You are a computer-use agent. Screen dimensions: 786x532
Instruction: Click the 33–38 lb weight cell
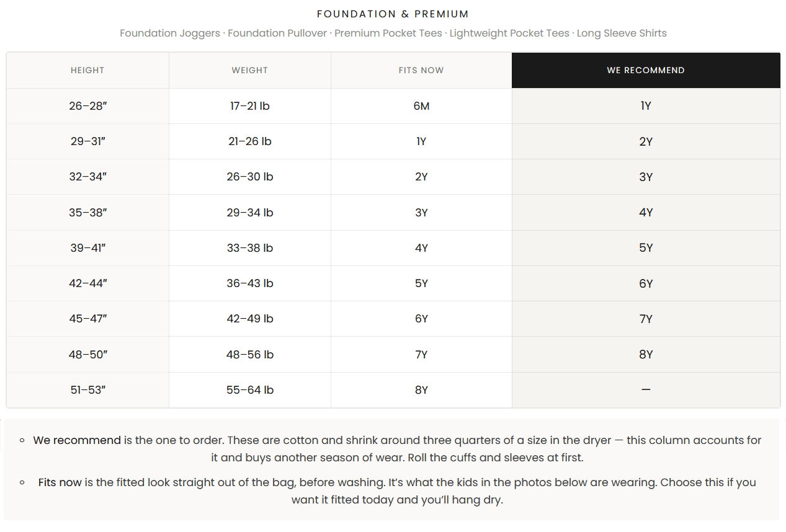[x=250, y=248]
